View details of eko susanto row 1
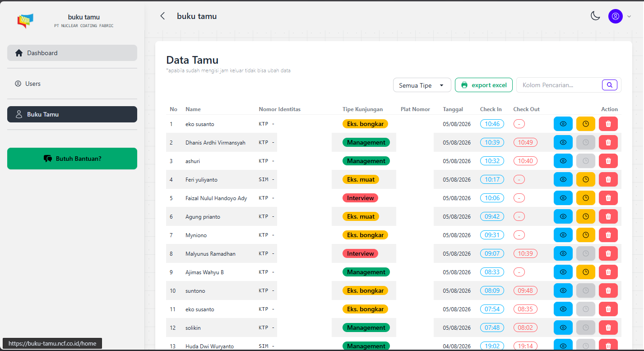This screenshot has height=351, width=644. point(563,124)
